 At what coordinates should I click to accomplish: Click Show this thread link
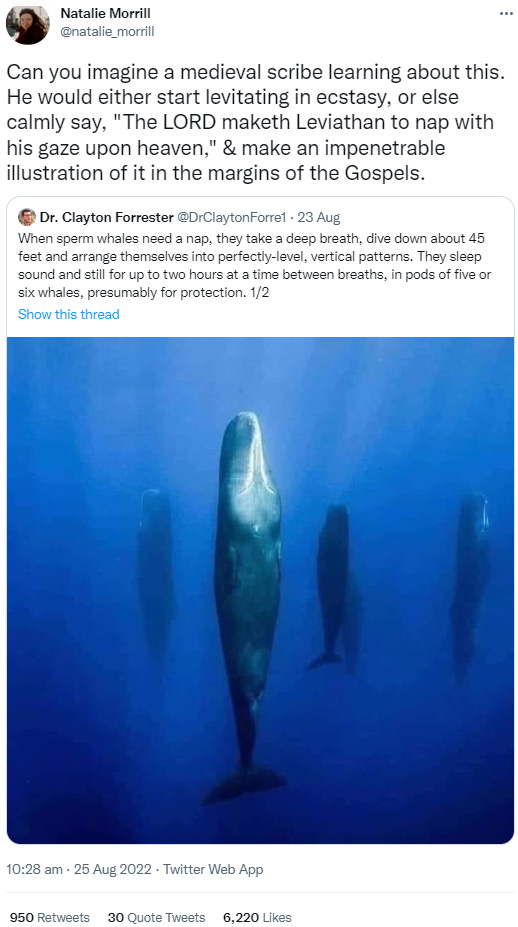point(69,314)
